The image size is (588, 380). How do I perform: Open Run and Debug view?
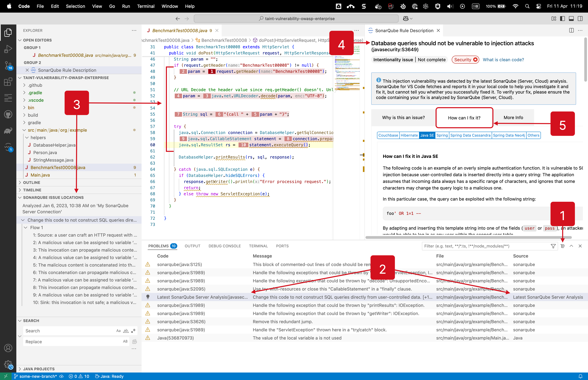pos(8,49)
